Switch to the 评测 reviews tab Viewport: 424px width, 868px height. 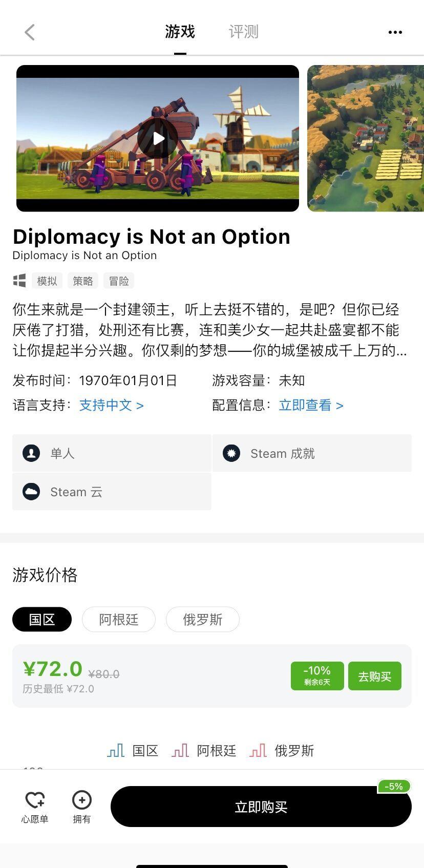[244, 32]
